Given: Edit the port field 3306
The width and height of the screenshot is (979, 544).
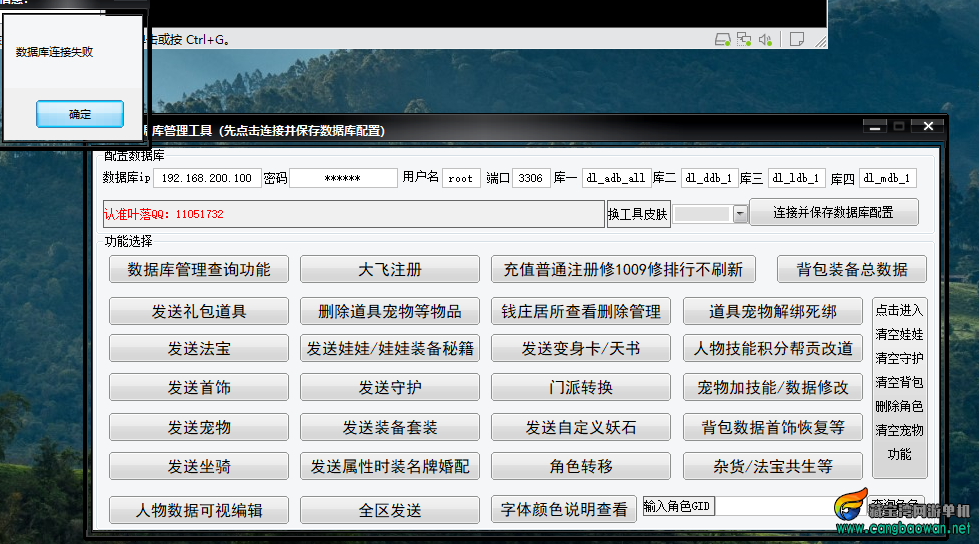Looking at the screenshot, I should click(531, 178).
